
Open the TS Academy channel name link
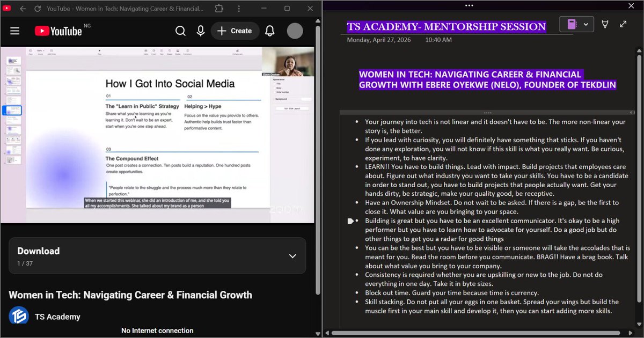point(57,317)
